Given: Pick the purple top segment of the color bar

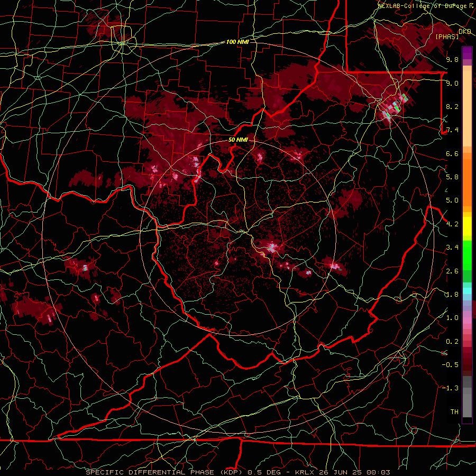Looking at the screenshot, I should tap(467, 53).
